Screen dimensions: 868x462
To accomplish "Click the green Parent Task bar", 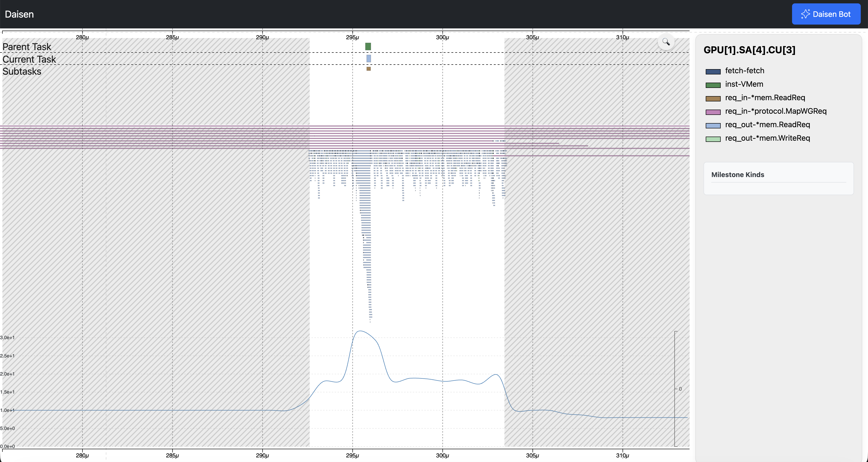I will (368, 46).
